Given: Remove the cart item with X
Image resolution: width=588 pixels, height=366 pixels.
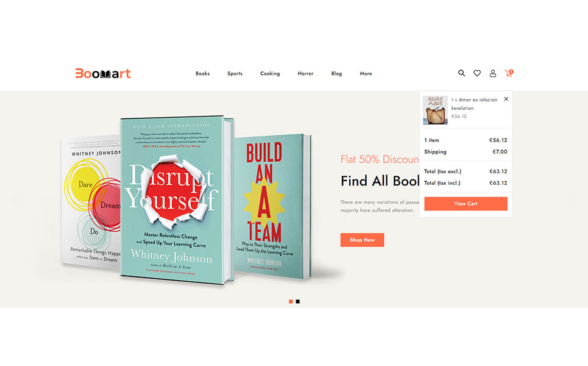Looking at the screenshot, I should (x=506, y=99).
